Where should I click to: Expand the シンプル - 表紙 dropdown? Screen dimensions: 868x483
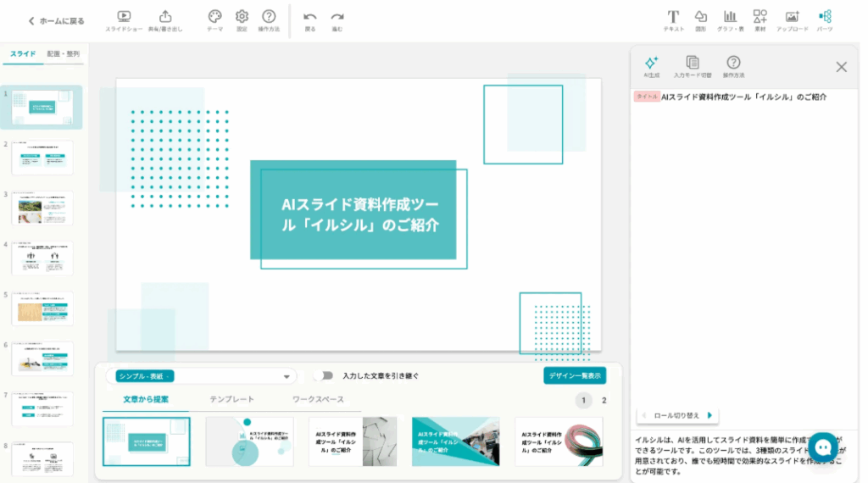[x=286, y=376]
